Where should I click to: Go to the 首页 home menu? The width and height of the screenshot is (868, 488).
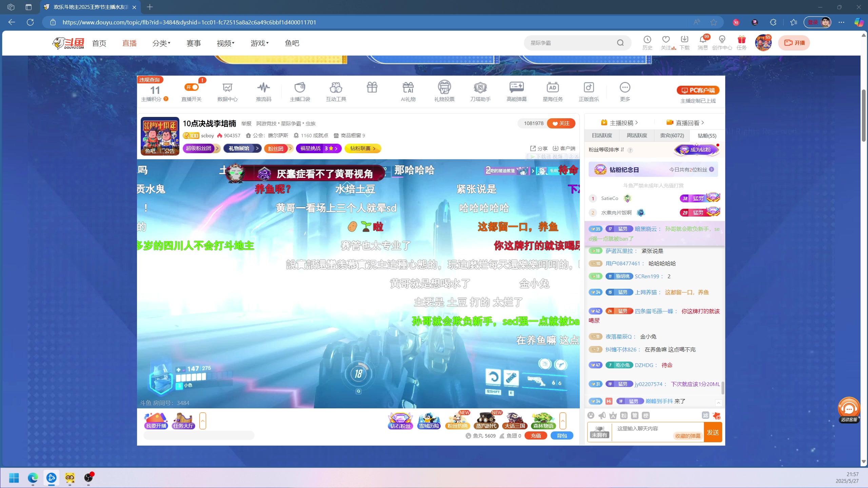click(99, 43)
